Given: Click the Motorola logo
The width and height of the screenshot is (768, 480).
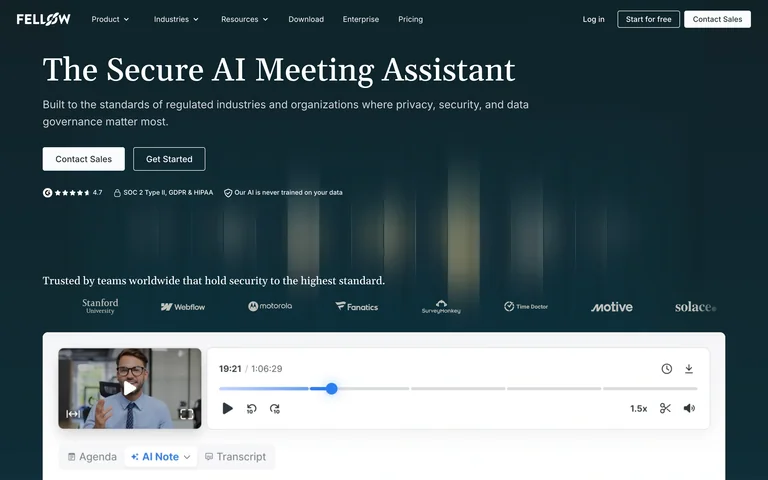Looking at the screenshot, I should point(270,306).
